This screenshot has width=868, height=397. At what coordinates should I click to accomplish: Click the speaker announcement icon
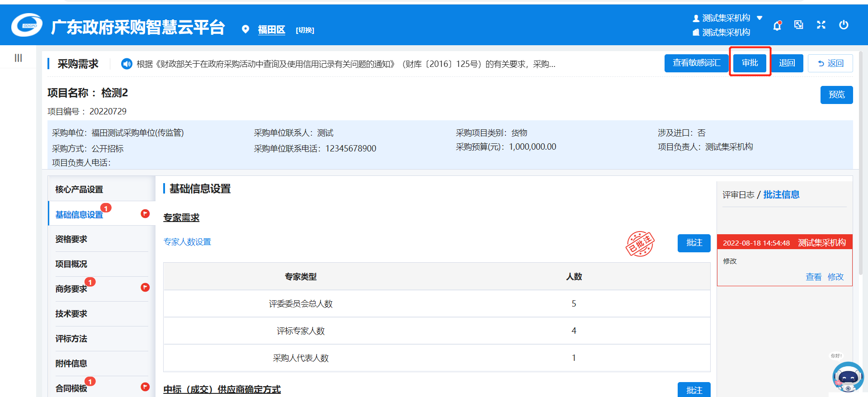(x=127, y=64)
